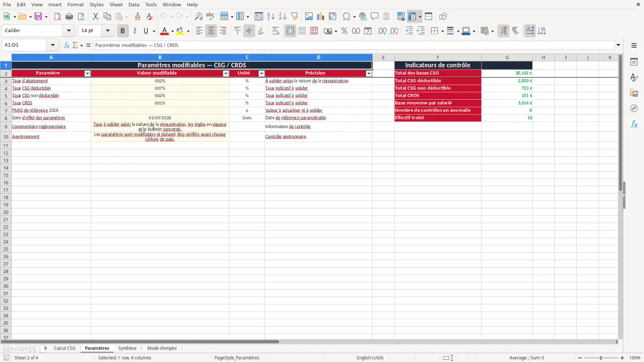This screenshot has width=644, height=362.
Task: Export directly as PDF icon
Action: (x=57, y=17)
